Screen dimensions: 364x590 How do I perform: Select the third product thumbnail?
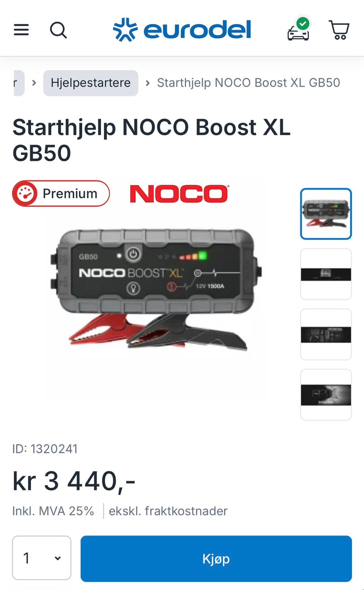(326, 334)
